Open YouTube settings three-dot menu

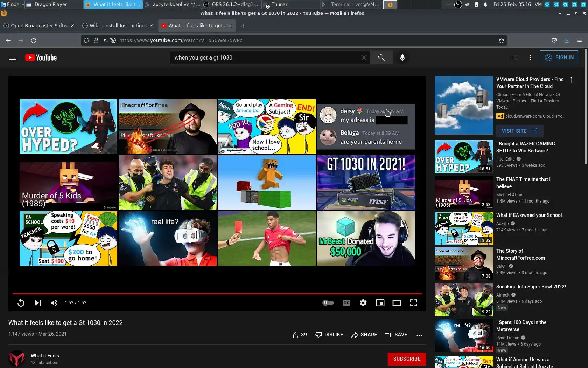530,57
